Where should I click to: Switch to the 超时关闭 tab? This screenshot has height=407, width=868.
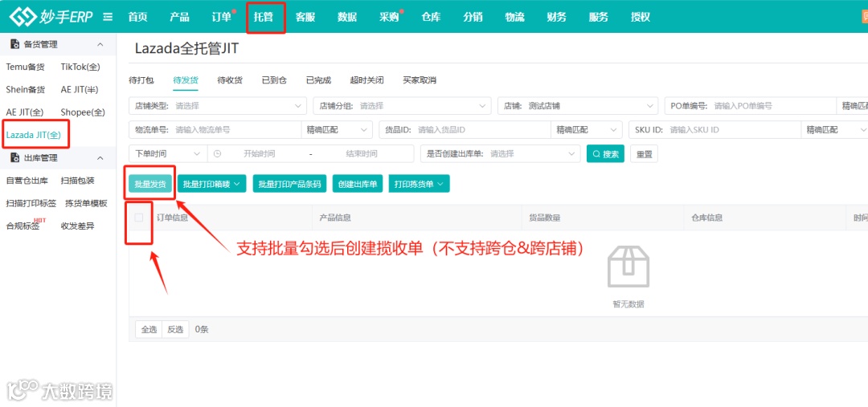tap(367, 80)
